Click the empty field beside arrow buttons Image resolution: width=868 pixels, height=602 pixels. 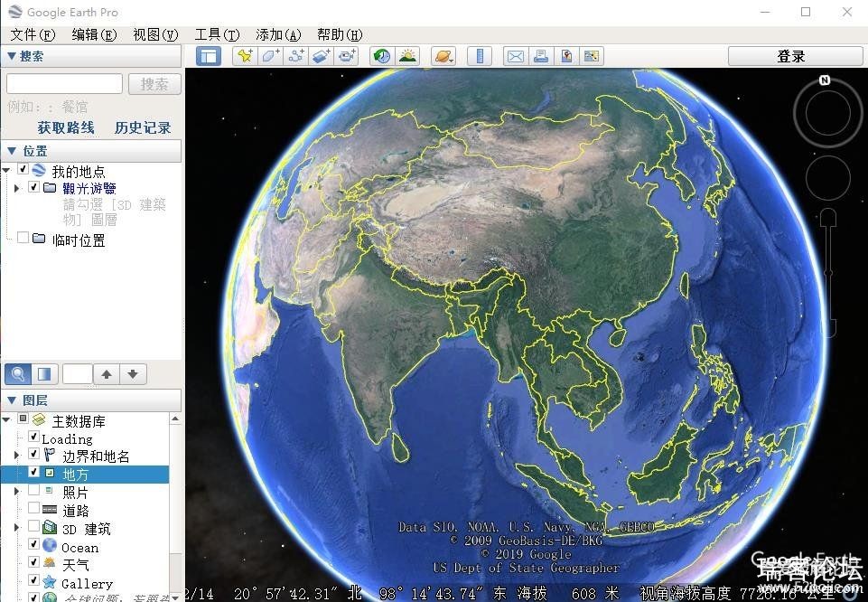(x=77, y=374)
